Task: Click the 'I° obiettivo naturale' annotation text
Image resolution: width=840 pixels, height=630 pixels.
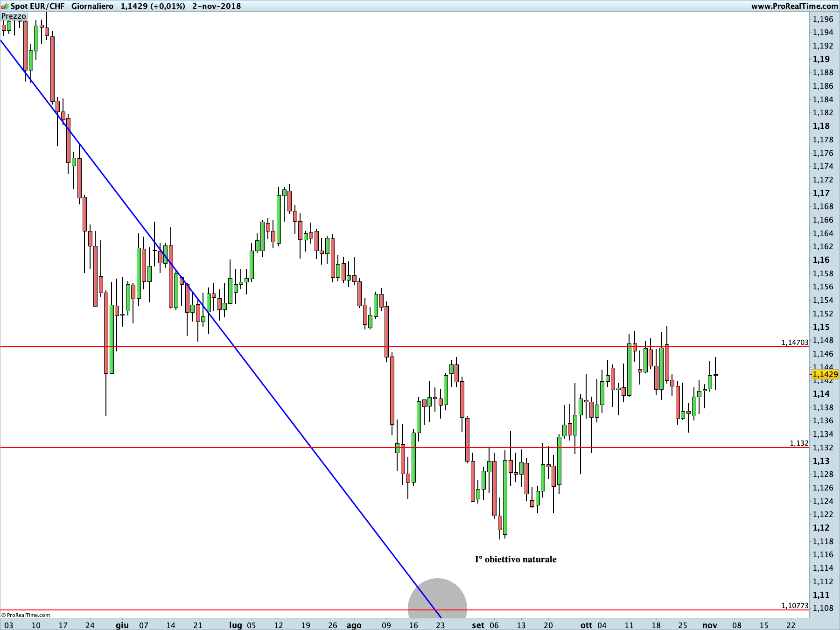Action: coord(516,559)
